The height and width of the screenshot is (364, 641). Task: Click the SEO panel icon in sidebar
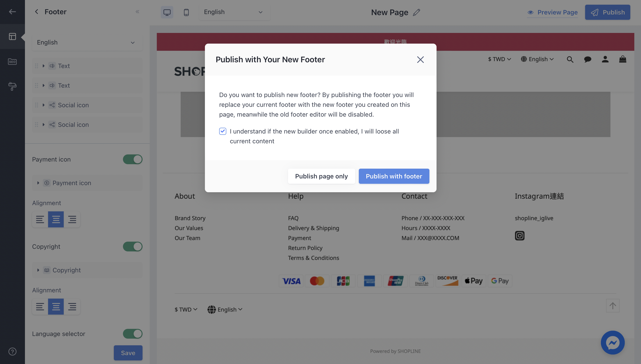pos(12,61)
